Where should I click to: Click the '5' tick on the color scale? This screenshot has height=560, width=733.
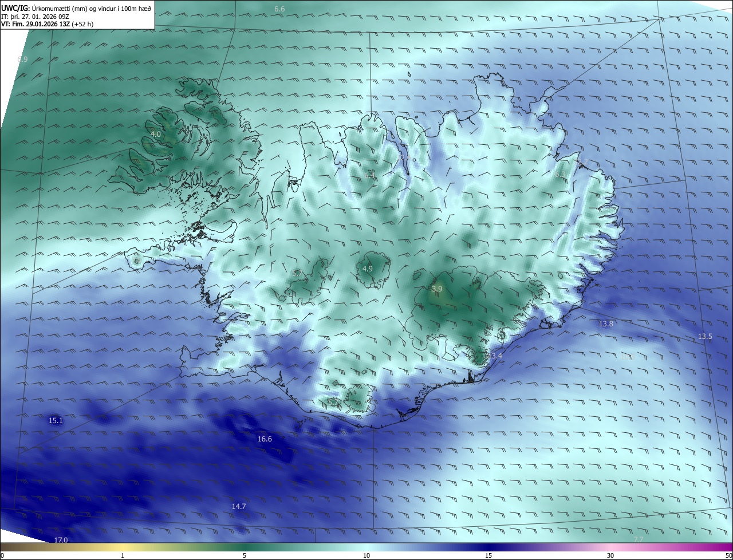[245, 555]
